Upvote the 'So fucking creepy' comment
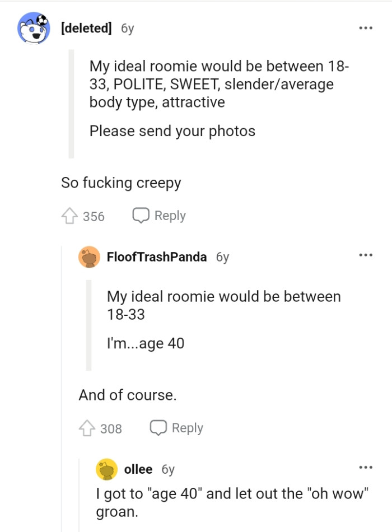This screenshot has height=532, width=392. tap(70, 215)
